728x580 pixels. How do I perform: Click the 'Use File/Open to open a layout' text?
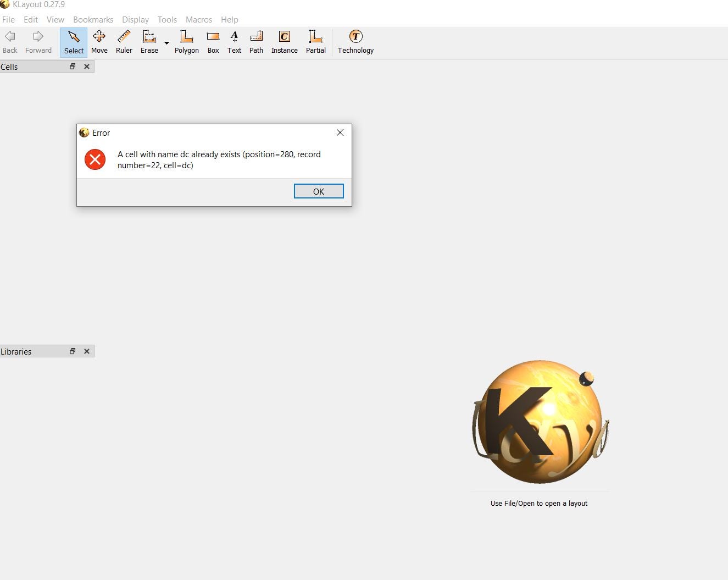[x=539, y=503]
